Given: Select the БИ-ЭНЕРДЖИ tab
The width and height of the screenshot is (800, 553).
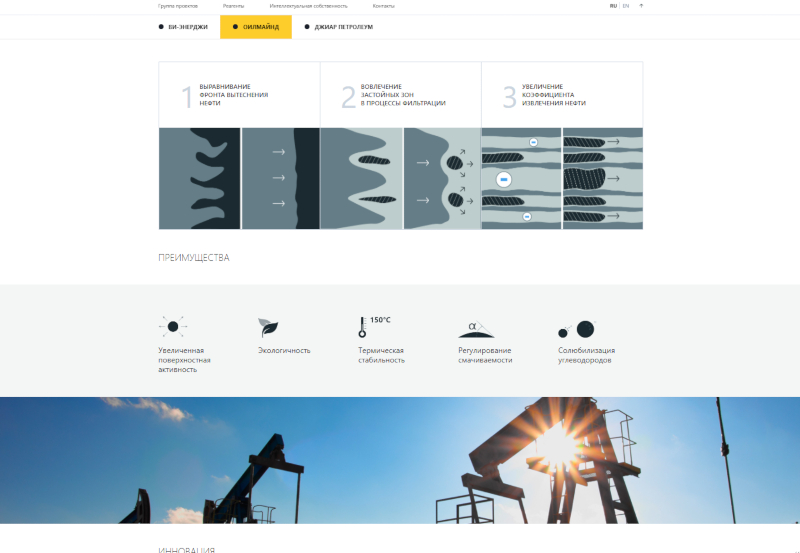Looking at the screenshot, I should click(x=184, y=27).
